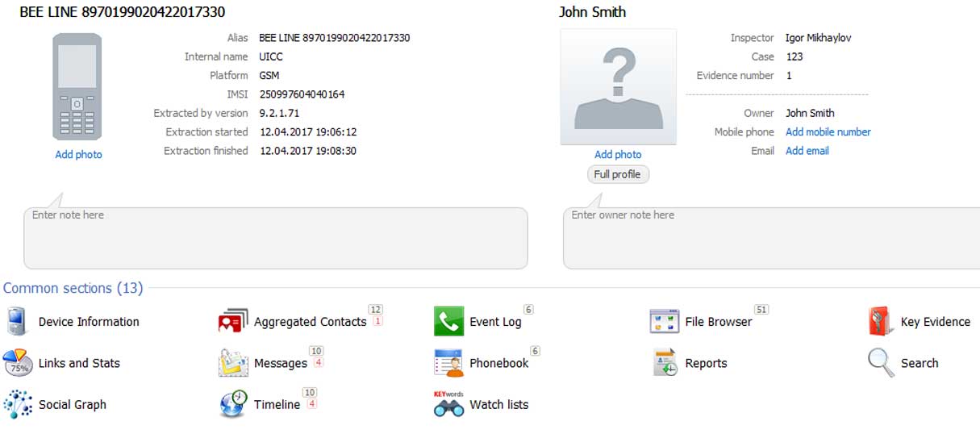Click the IMSI value 250997604040164
Screen dimensions: 980x438
tap(302, 94)
